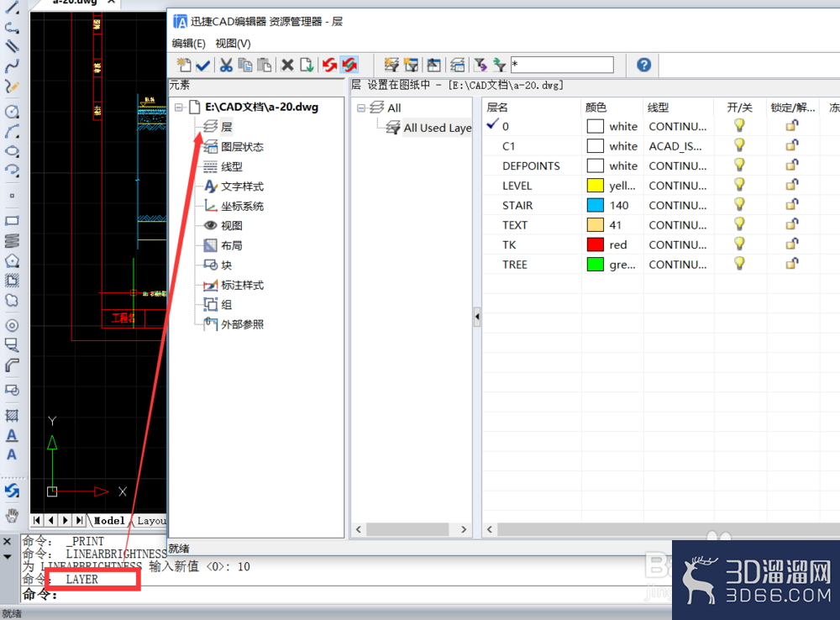Screen dimensions: 840x620
Task: Toggle the light bulb for STAIR layer
Action: pyautogui.click(x=739, y=205)
